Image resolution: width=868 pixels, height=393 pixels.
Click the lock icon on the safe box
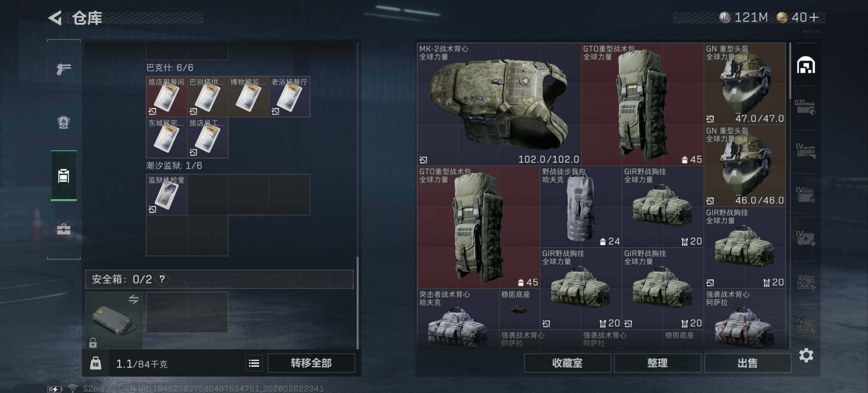pos(93,343)
